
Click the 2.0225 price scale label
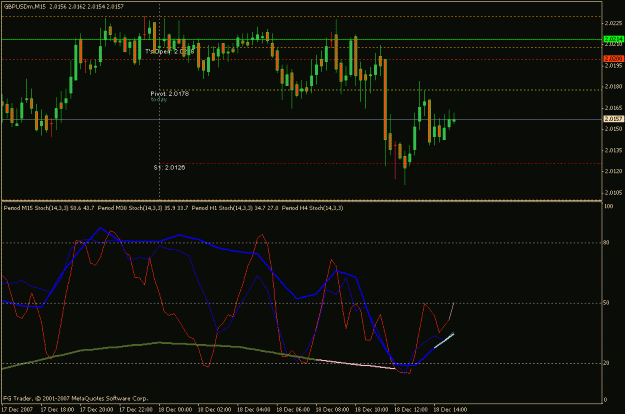tap(614, 23)
